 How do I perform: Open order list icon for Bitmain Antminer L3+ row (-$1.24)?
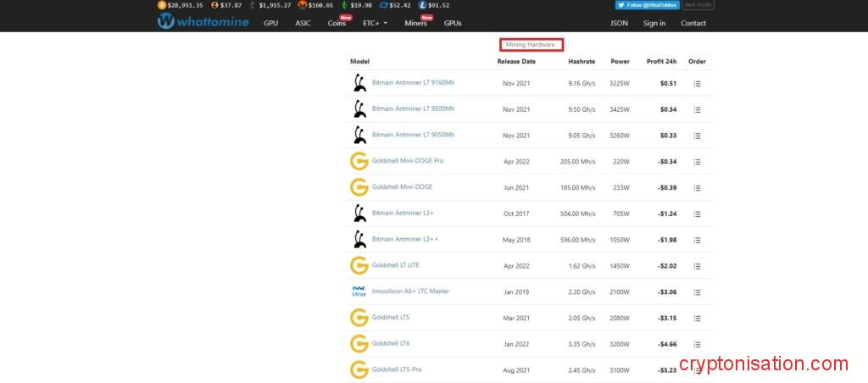point(697,214)
